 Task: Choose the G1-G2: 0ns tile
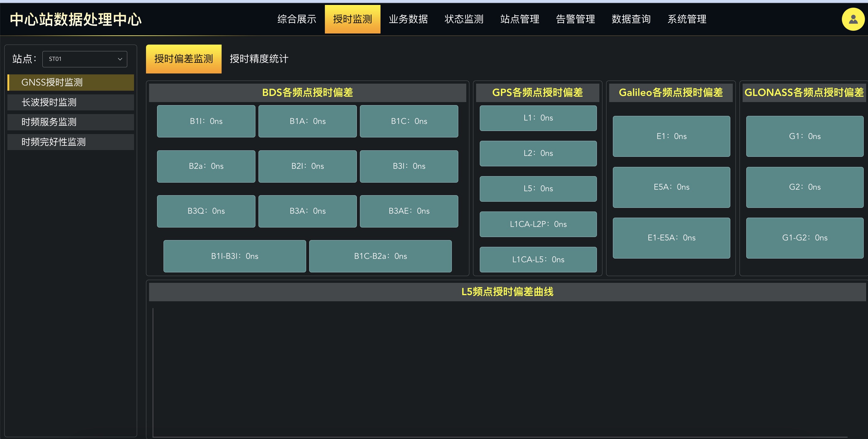[x=805, y=238]
